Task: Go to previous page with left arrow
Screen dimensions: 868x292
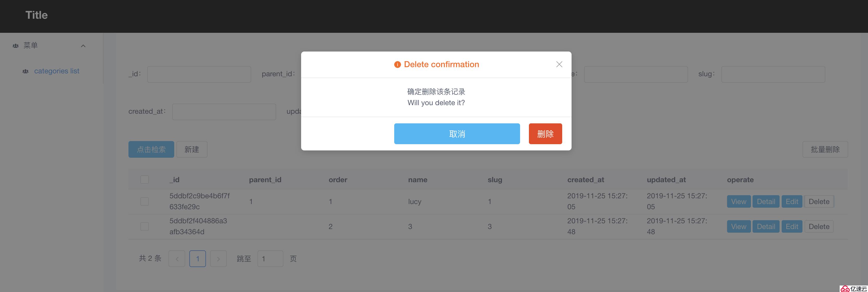Action: coord(177,259)
